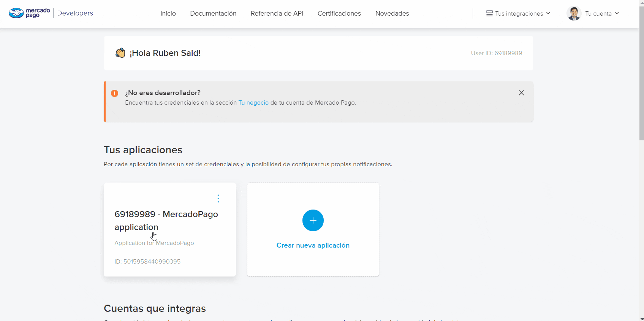This screenshot has width=644, height=321.
Task: Open Referencia de API page
Action: [277, 13]
